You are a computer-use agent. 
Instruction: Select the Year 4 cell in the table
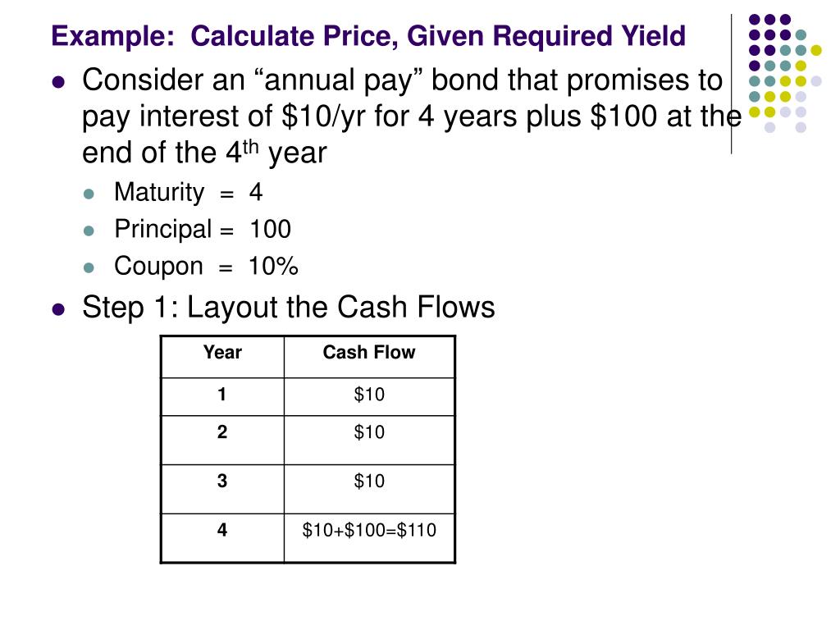222,531
